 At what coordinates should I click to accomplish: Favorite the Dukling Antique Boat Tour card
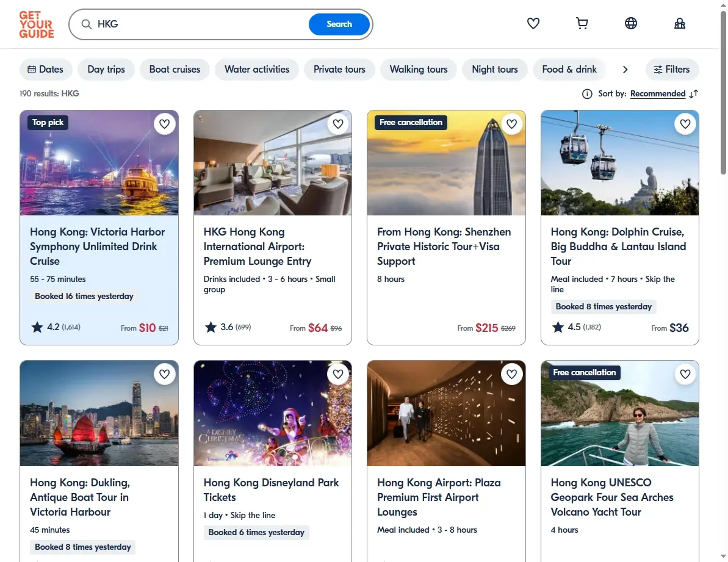click(164, 374)
